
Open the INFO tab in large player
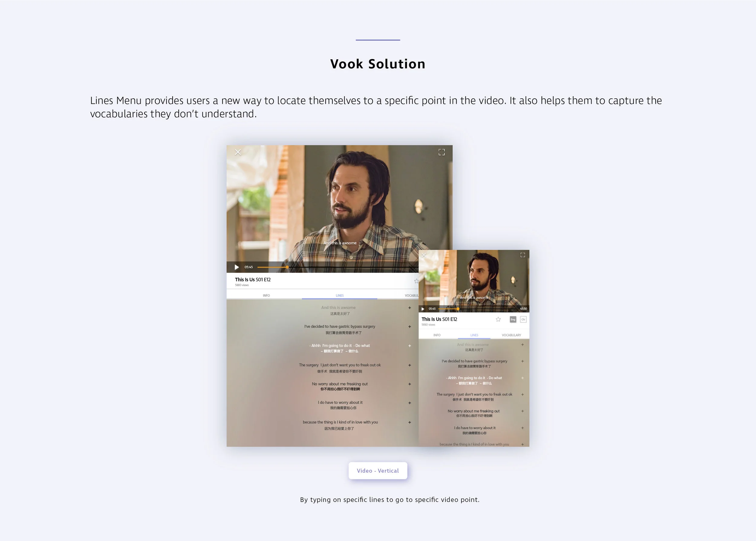point(266,296)
